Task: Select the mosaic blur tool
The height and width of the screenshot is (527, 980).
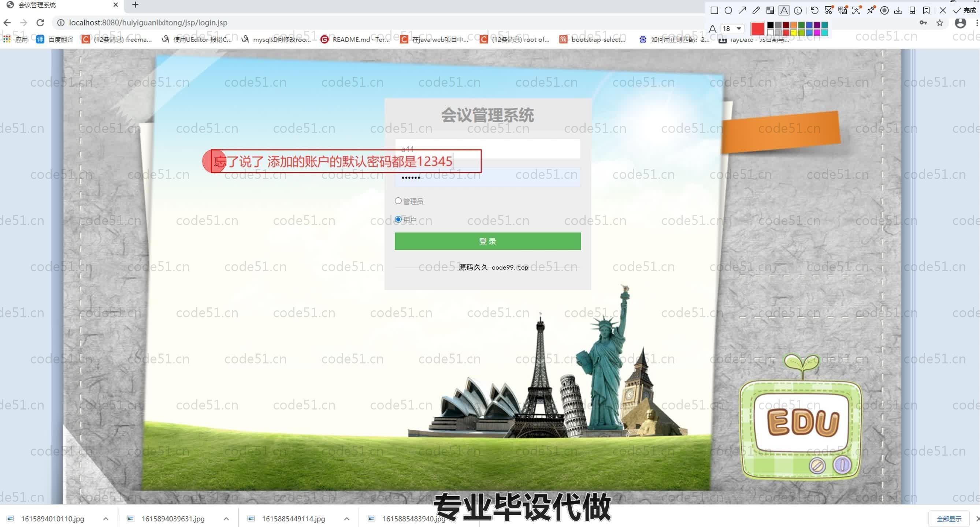Action: pyautogui.click(x=770, y=11)
